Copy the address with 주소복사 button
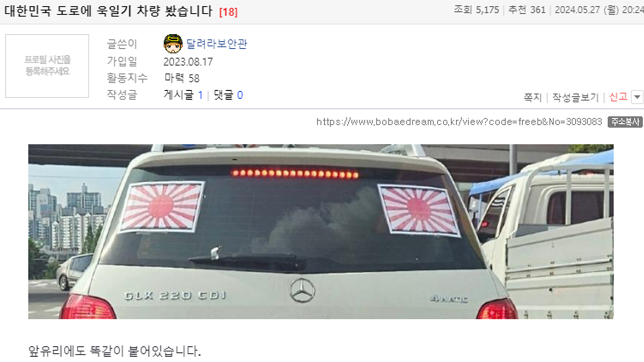Image resolution: width=644 pixels, height=362 pixels. (625, 122)
